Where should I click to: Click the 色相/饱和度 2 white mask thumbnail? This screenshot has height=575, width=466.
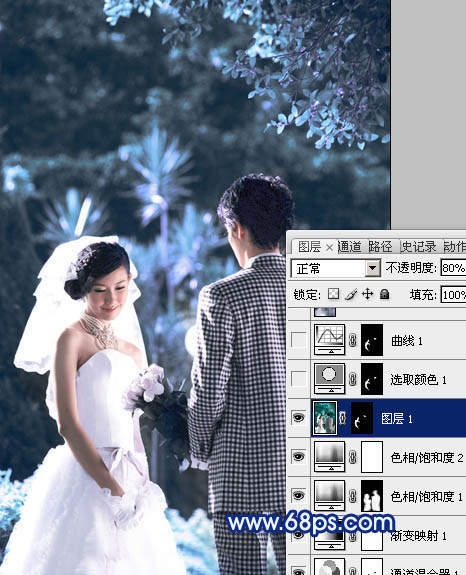tap(372, 457)
